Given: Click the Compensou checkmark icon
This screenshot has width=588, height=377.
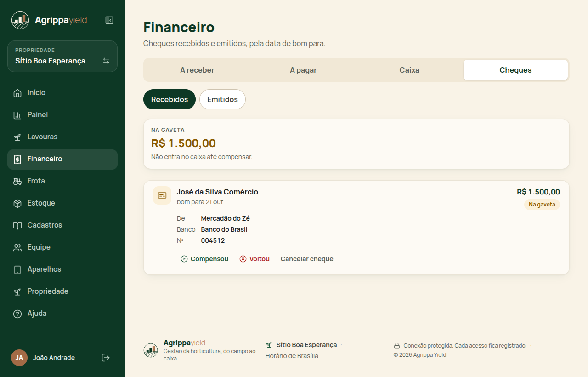Looking at the screenshot, I should pos(184,259).
